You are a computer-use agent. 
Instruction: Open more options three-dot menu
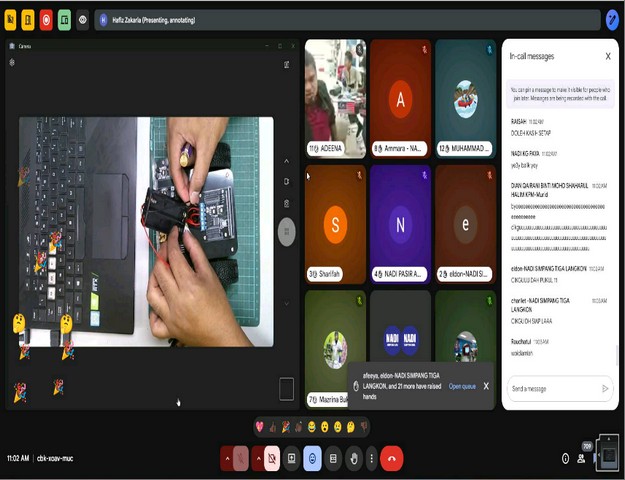coord(371,458)
